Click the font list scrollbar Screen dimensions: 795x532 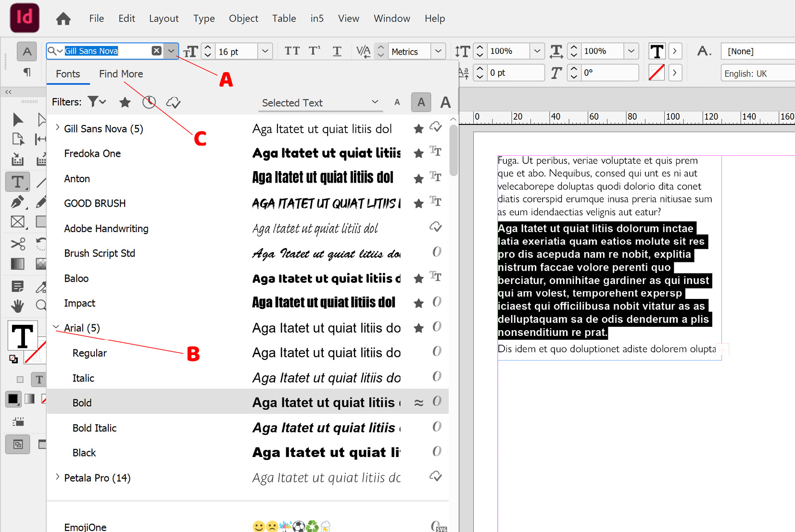coord(453,150)
